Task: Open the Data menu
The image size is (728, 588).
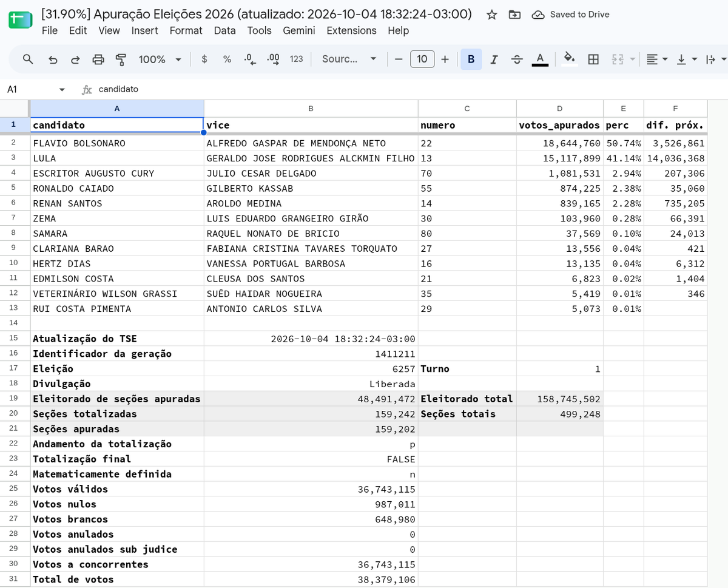Action: (x=224, y=30)
